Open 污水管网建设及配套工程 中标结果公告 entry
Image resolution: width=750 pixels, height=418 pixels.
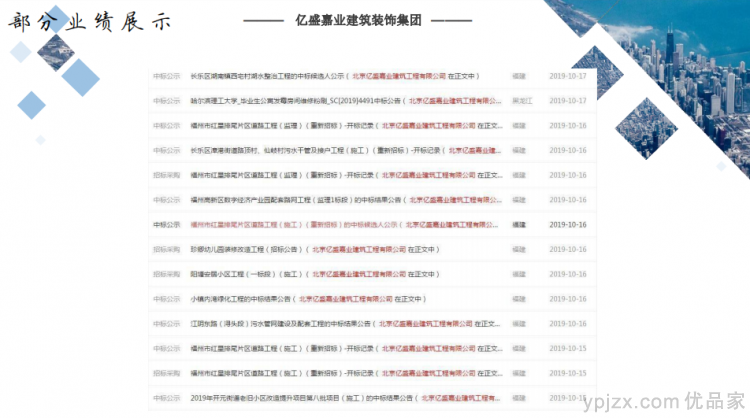(345, 324)
